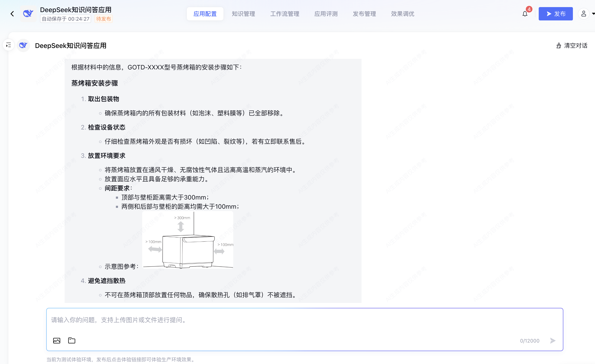Click the user profile avatar icon
Viewport: 595px width, 364px height.
coord(583,14)
